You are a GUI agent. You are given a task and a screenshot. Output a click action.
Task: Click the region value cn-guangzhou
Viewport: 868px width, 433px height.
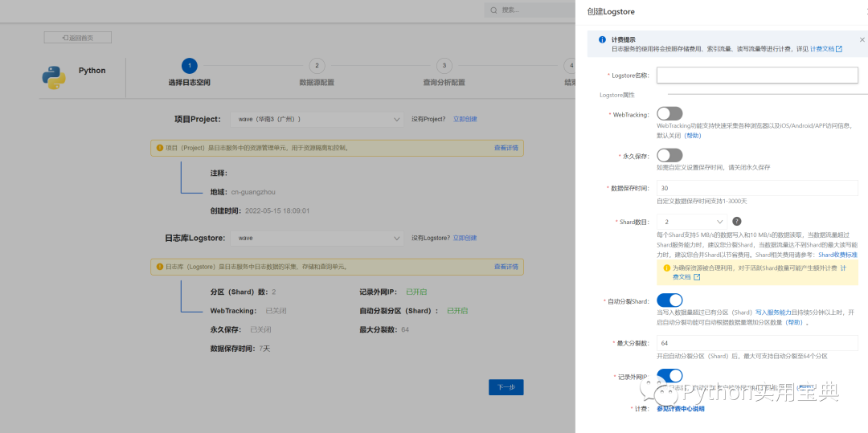(x=253, y=192)
